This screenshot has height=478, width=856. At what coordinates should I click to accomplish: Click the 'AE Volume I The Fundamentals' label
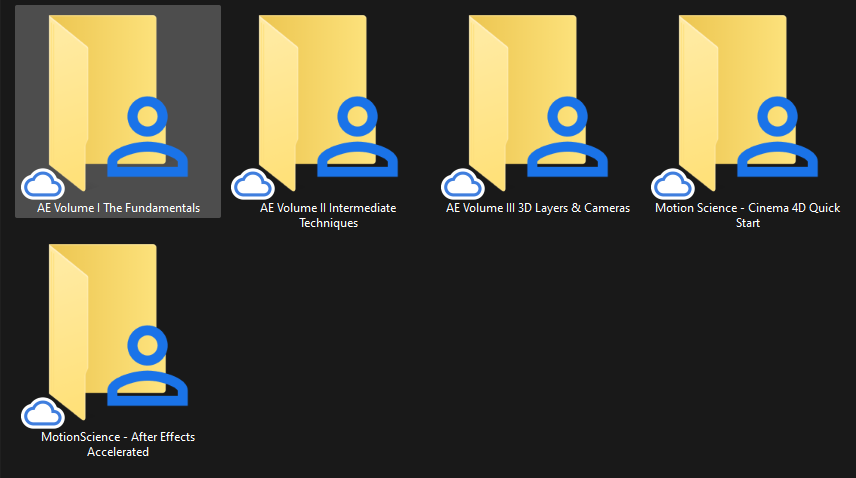pyautogui.click(x=118, y=208)
